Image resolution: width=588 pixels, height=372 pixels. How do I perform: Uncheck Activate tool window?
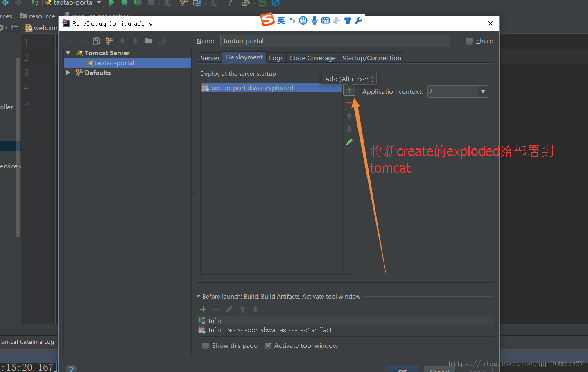point(268,346)
